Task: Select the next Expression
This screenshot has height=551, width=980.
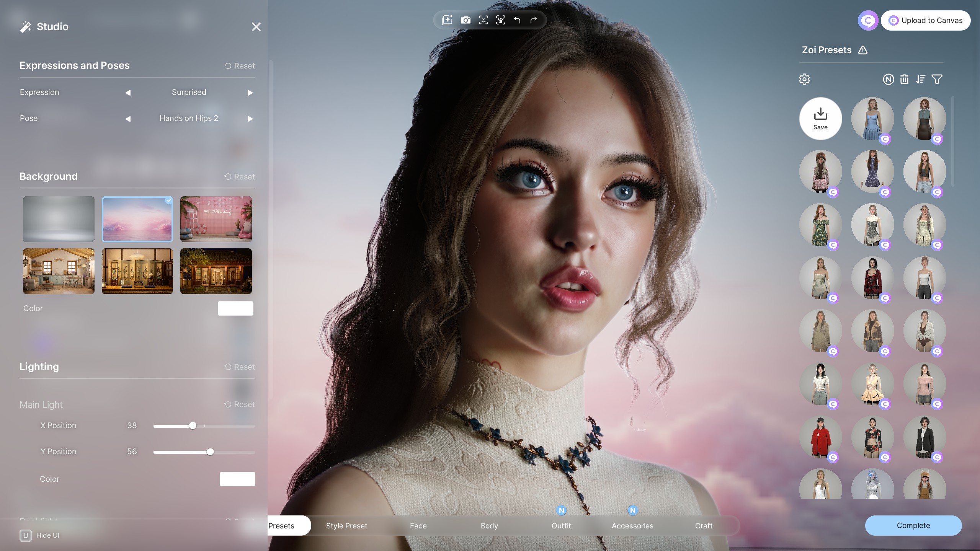Action: pos(250,93)
